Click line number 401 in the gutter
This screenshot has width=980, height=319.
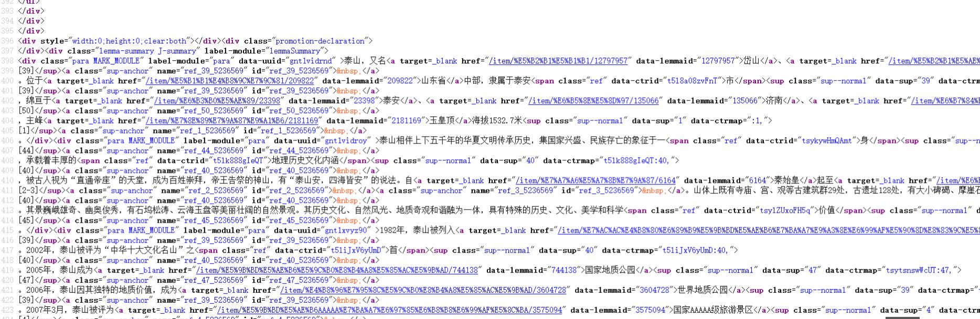coord(7,91)
